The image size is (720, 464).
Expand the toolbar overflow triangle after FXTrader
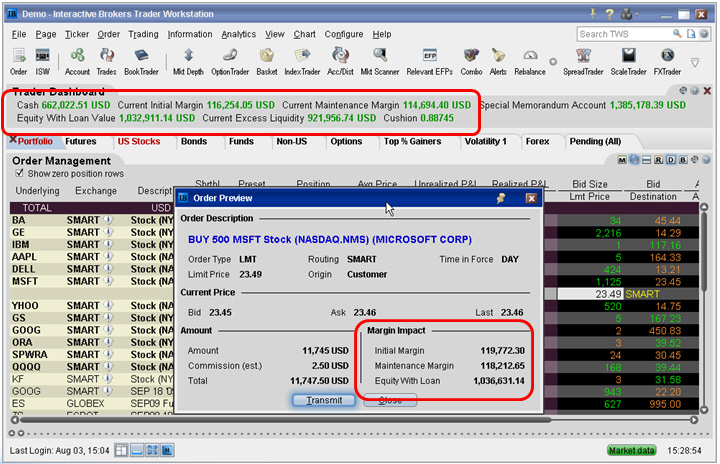point(695,62)
